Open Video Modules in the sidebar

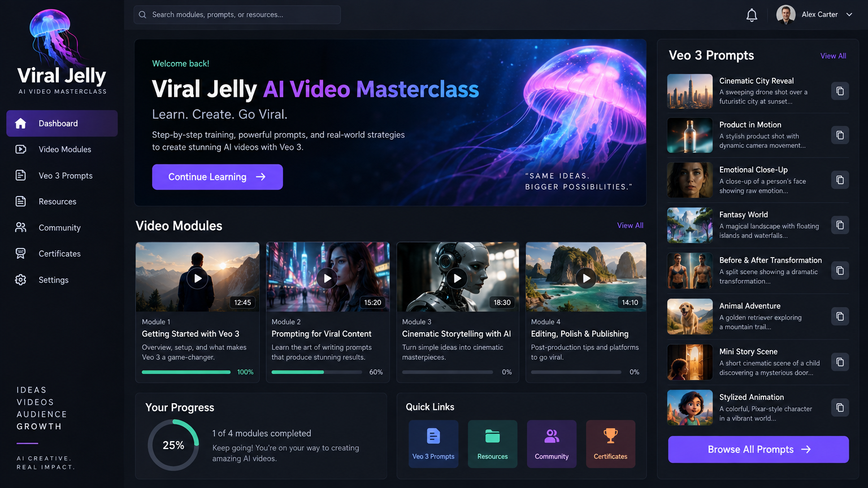pos(62,149)
